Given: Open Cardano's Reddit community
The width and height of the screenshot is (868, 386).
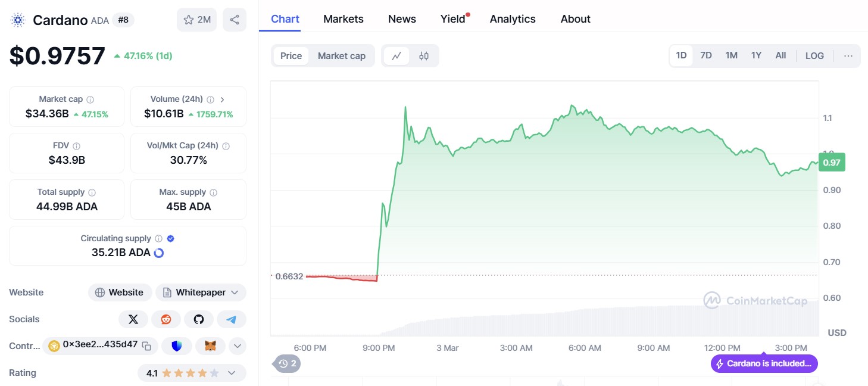Looking at the screenshot, I should pyautogui.click(x=166, y=319).
